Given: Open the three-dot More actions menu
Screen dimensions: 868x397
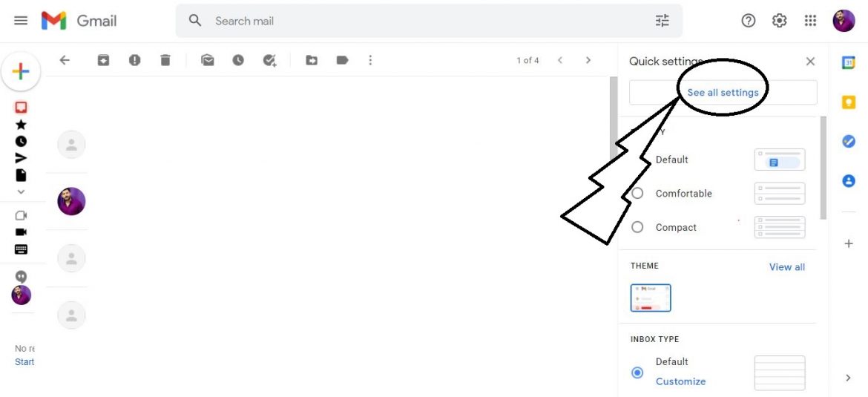Looking at the screenshot, I should pyautogui.click(x=370, y=60).
